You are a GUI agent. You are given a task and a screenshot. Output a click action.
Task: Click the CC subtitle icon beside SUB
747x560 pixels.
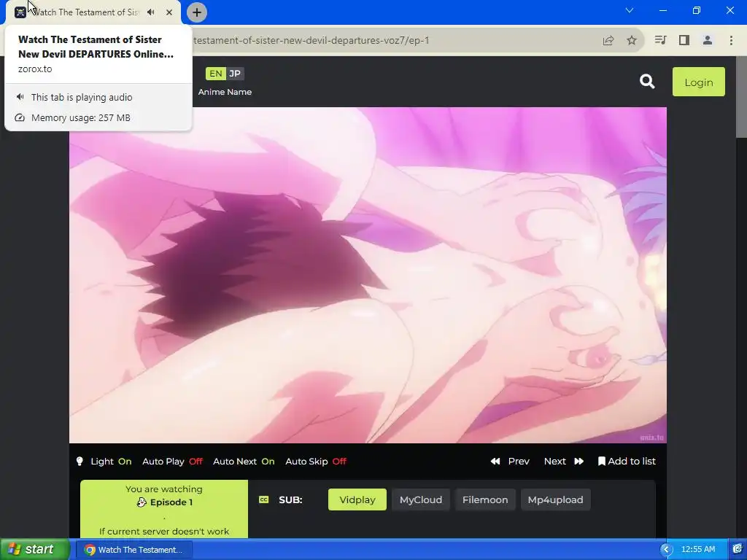tap(264, 499)
